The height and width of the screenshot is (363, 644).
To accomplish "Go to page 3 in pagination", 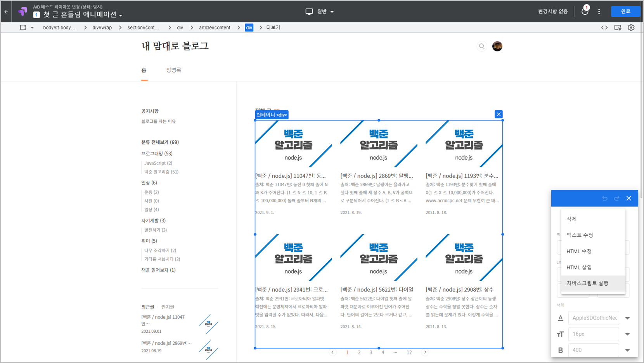I will point(371,353).
